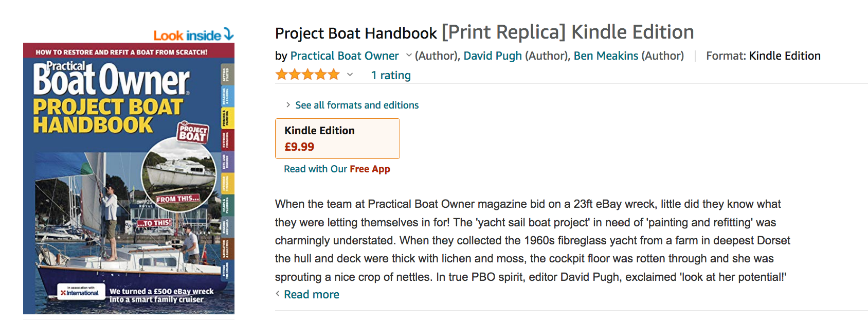Click the Look inside text above the cover
The height and width of the screenshot is (321, 868).
(x=187, y=35)
